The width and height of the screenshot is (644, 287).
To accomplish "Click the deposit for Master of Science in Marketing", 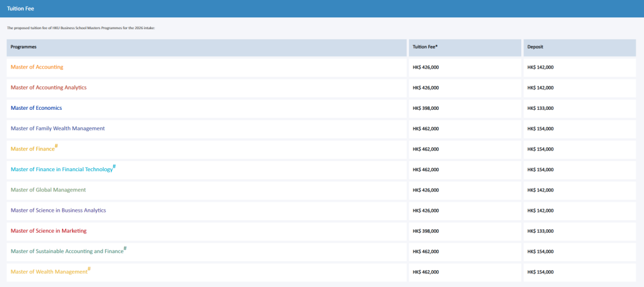I will coord(540,231).
